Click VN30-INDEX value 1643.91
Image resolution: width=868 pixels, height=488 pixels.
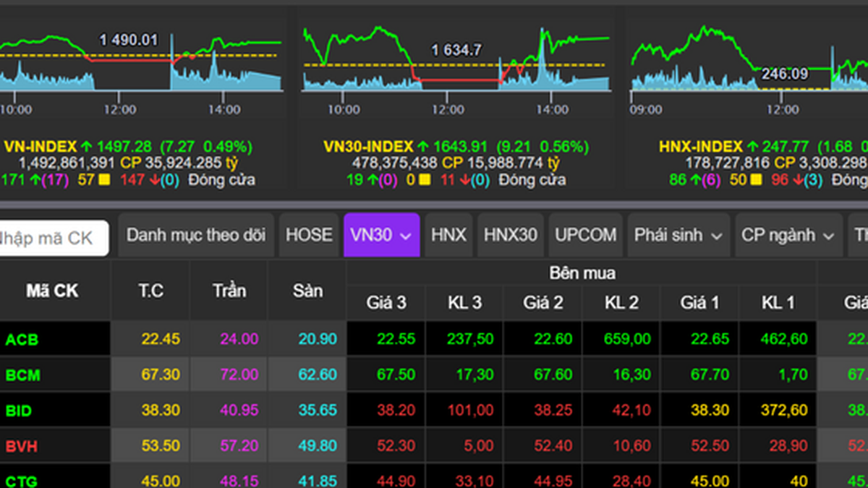pyautogui.click(x=461, y=147)
